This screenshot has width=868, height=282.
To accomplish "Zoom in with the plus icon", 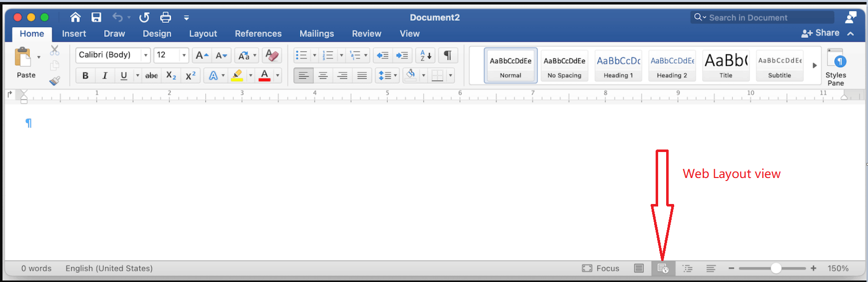I will [x=813, y=268].
